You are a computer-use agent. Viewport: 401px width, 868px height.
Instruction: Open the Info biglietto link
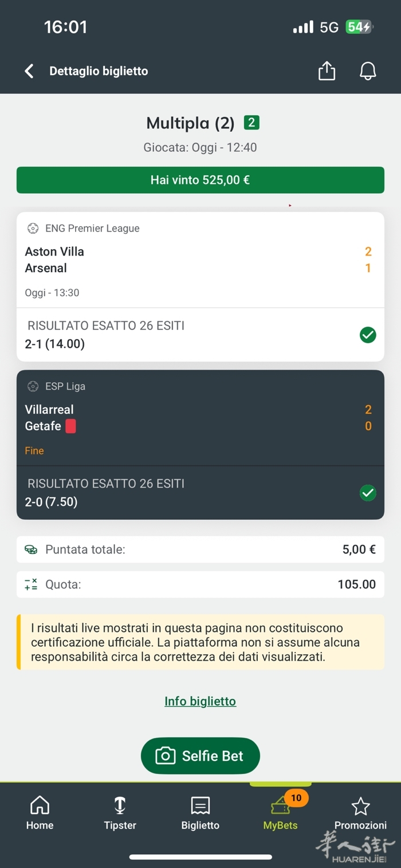(200, 701)
